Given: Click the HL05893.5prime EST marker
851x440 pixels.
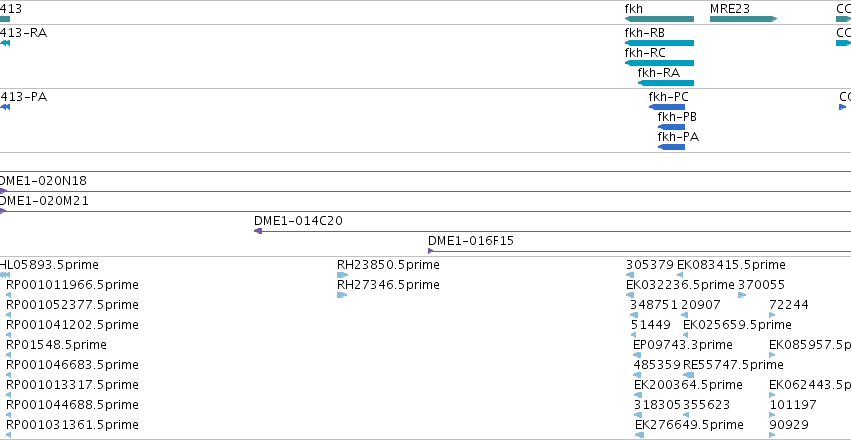Looking at the screenshot, I should (x=5, y=275).
